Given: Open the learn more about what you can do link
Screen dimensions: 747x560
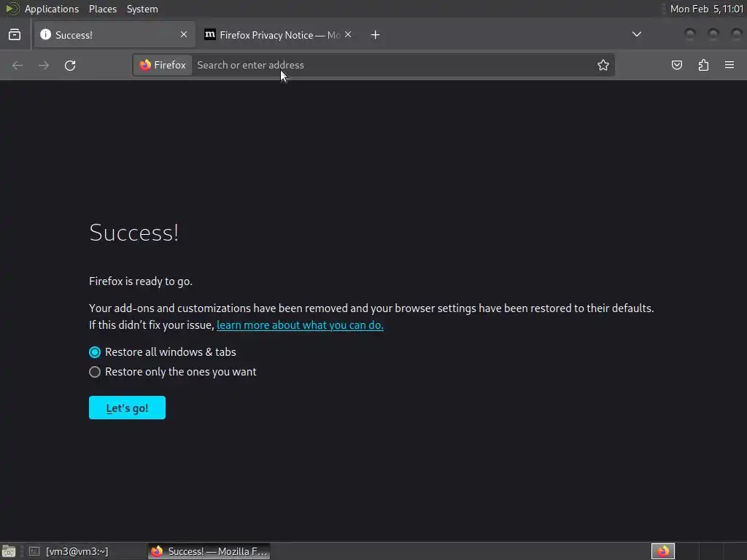Looking at the screenshot, I should click(x=300, y=325).
